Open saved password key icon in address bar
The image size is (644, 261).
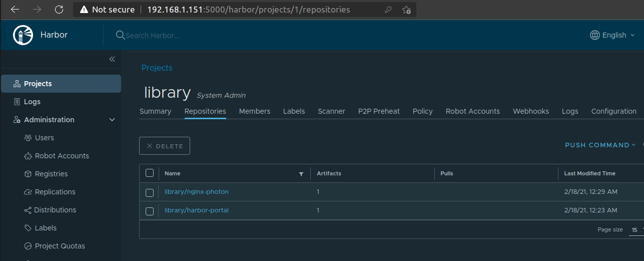pyautogui.click(x=388, y=10)
